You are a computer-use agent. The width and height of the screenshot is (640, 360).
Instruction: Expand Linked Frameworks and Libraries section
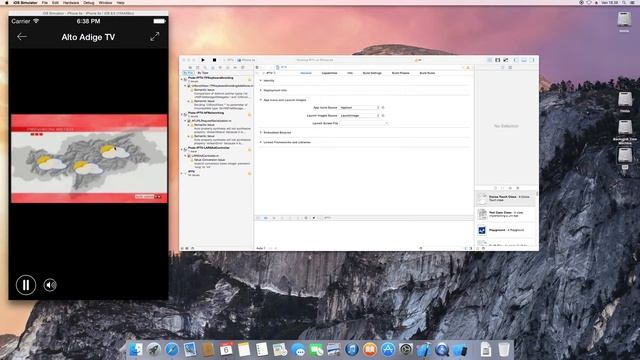261,142
